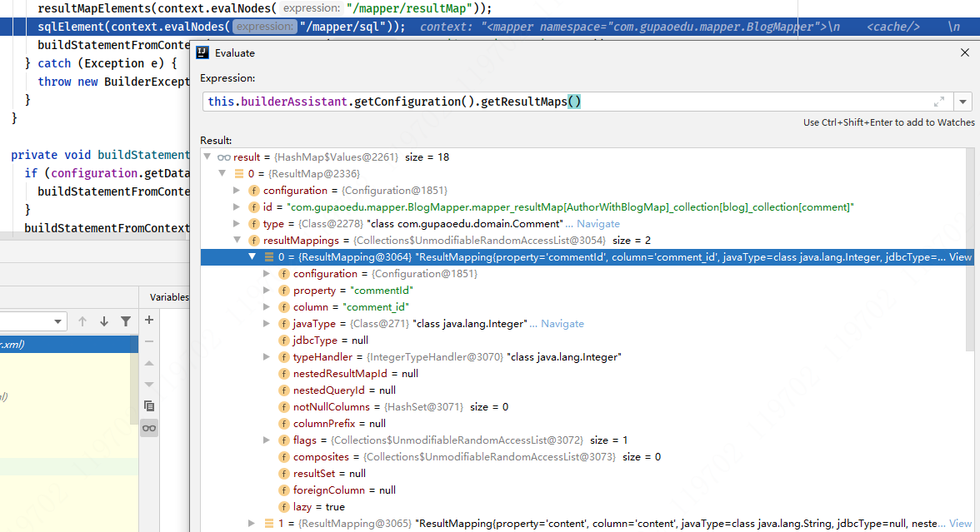Click the field icon beside lazy
Image resolution: width=980 pixels, height=532 pixels.
point(283,506)
